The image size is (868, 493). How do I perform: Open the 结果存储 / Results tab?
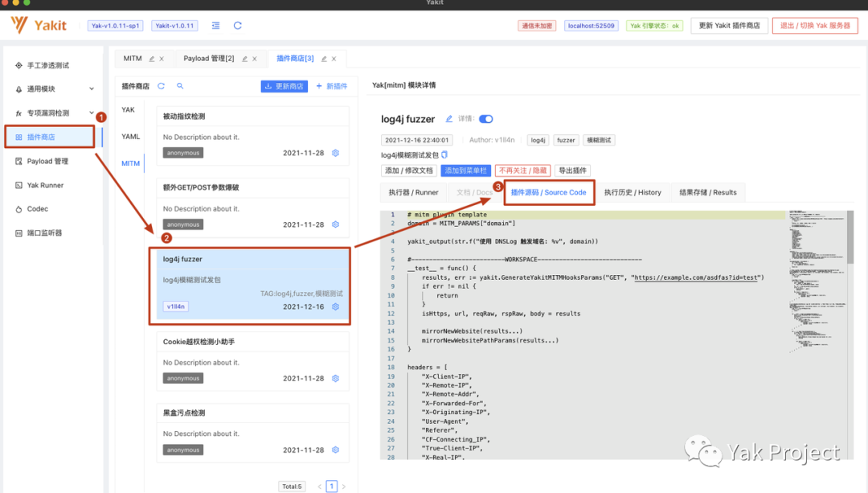708,192
